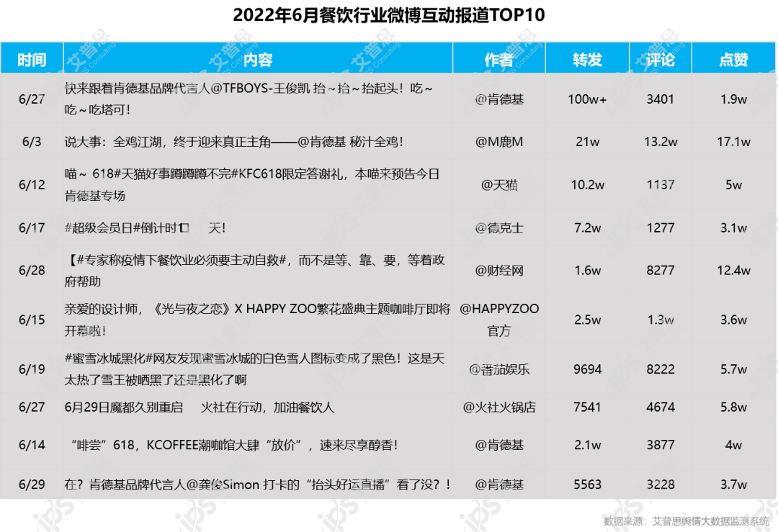The width and height of the screenshot is (778, 532).
Task: Select the 6月29日魔都久别重启 content text
Action: click(200, 407)
